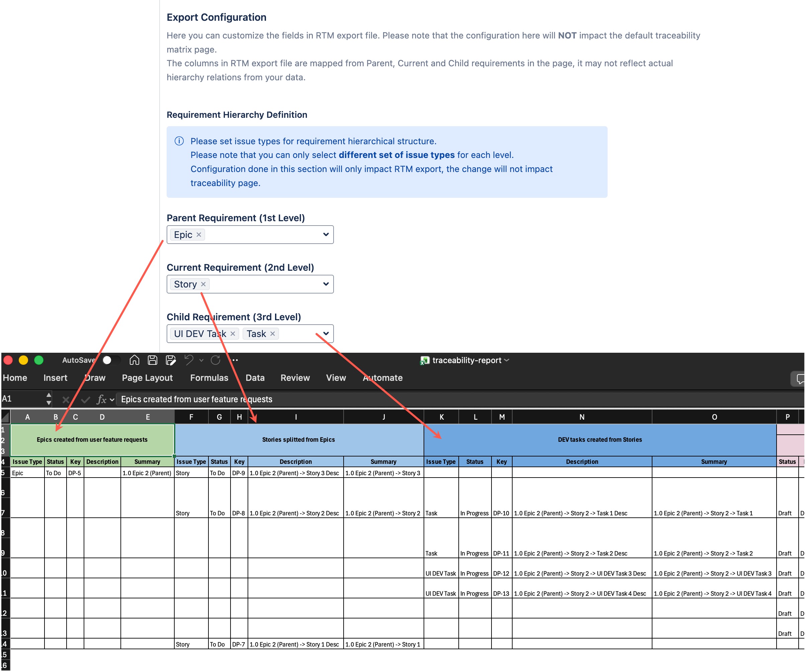The width and height of the screenshot is (805, 672).
Task: Remove the UI DEV Task tag
Action: click(233, 334)
